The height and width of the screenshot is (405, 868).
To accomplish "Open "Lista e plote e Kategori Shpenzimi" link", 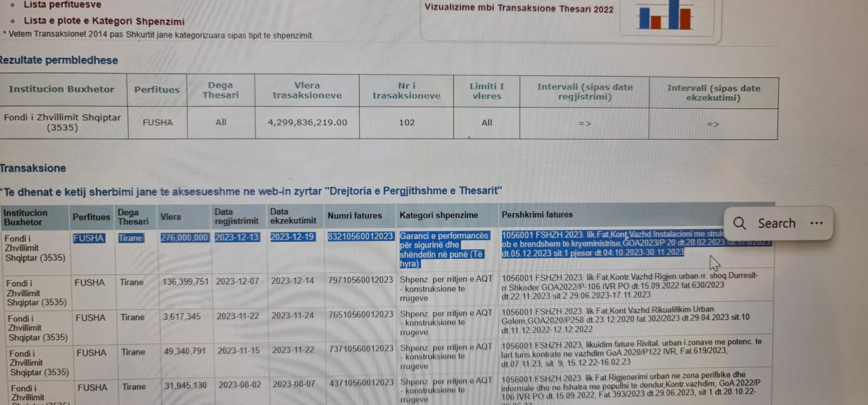I will pyautogui.click(x=104, y=21).
